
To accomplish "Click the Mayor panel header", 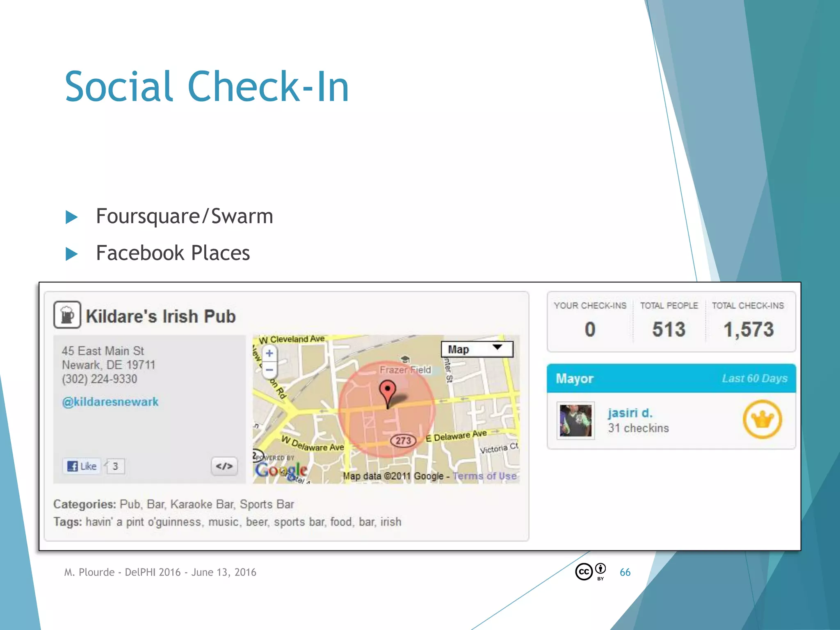I will coord(671,378).
